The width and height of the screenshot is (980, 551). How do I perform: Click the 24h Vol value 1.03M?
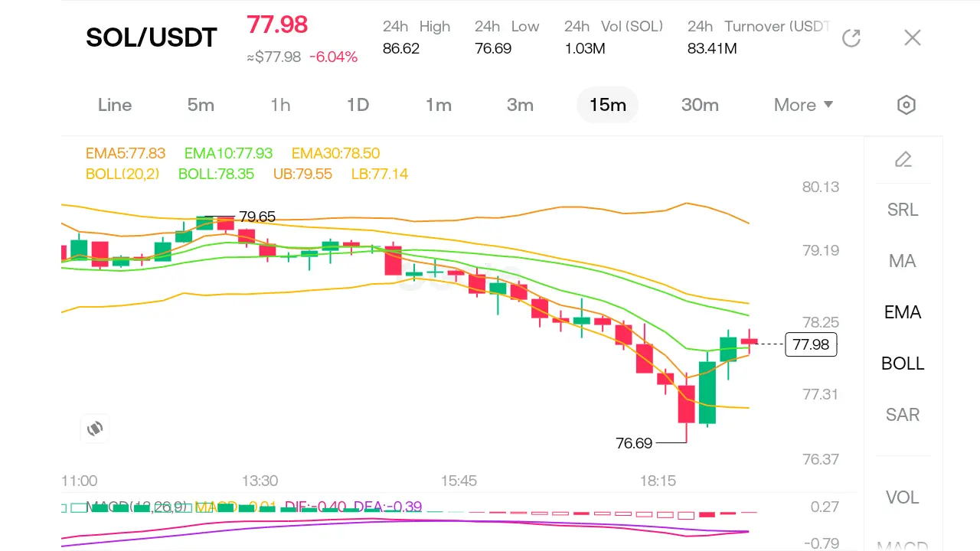point(585,49)
